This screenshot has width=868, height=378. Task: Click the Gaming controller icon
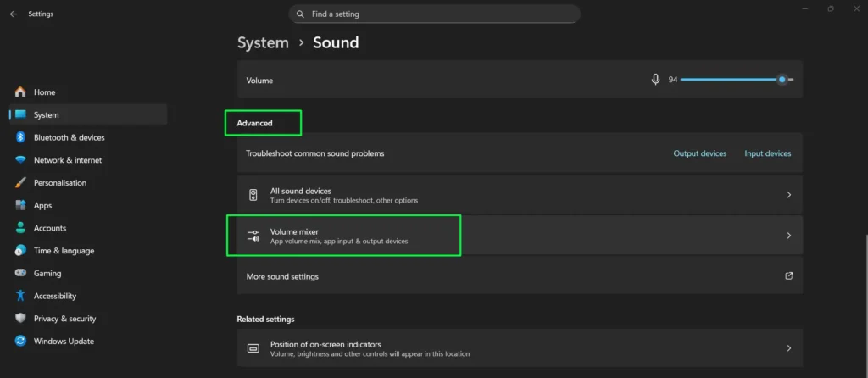20,274
